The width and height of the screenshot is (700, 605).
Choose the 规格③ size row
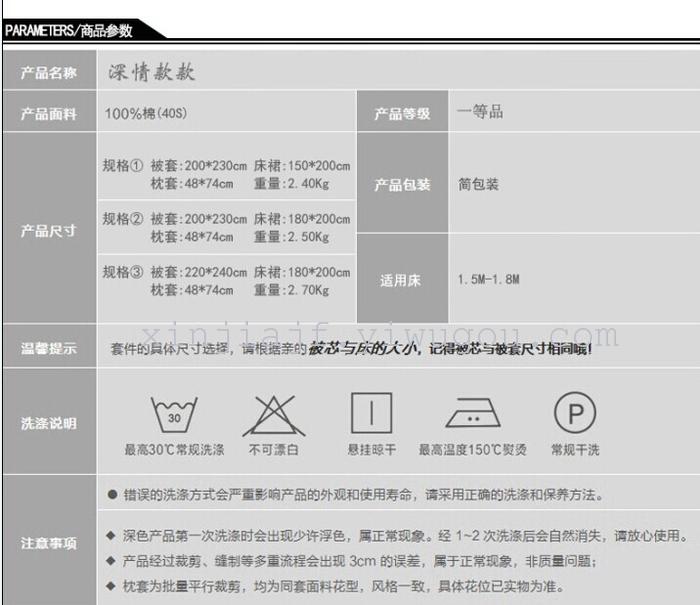227,280
